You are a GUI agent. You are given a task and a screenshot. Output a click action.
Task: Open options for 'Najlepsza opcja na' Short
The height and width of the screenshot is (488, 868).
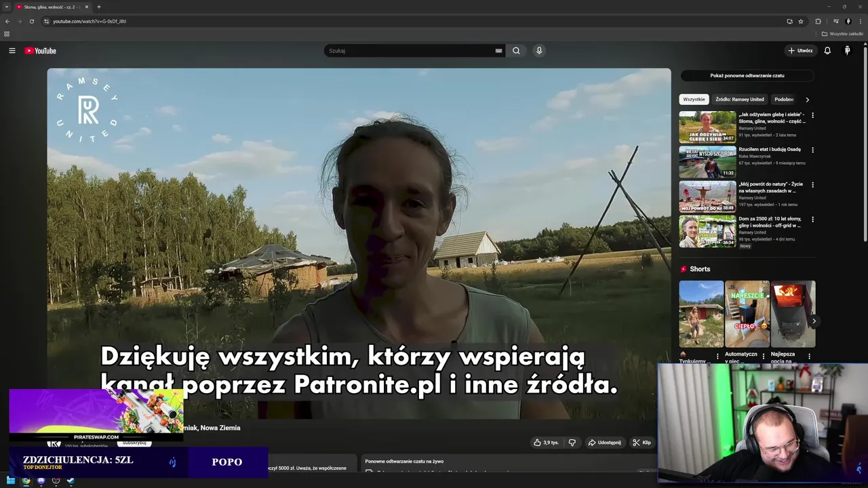pyautogui.click(x=809, y=356)
